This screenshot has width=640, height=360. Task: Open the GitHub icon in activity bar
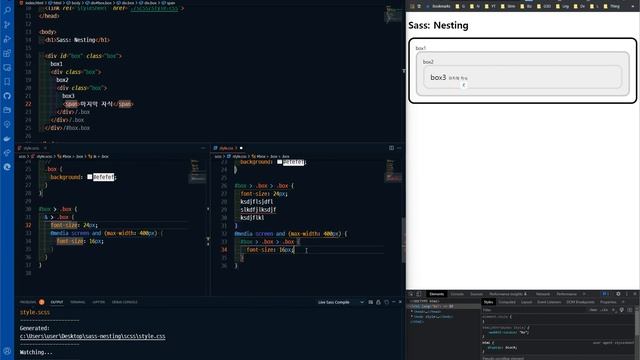coord(7,96)
